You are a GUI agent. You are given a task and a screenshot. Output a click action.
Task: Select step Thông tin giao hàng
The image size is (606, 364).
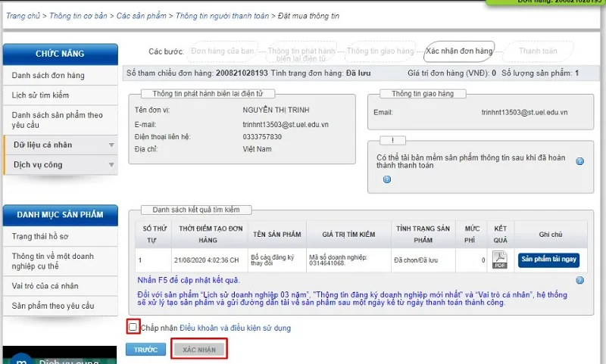(380, 51)
